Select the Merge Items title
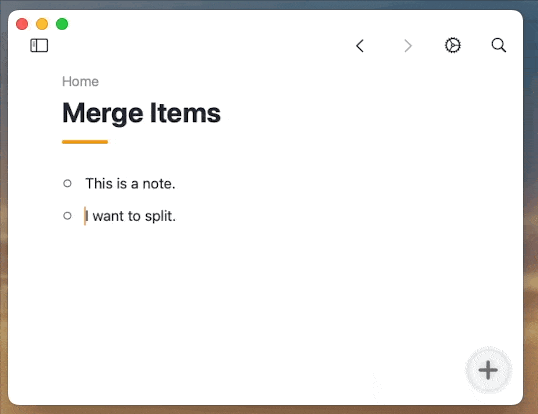Viewport: 538px width, 414px height. (141, 113)
